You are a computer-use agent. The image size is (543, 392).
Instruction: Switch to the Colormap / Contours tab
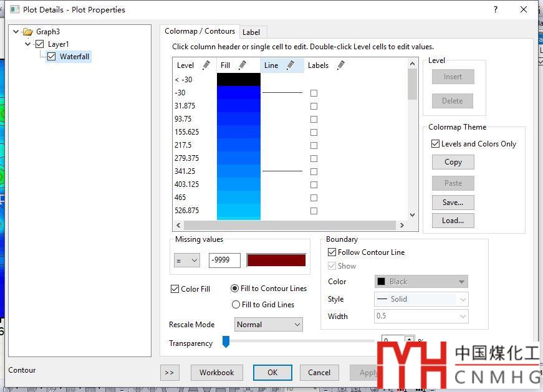200,31
